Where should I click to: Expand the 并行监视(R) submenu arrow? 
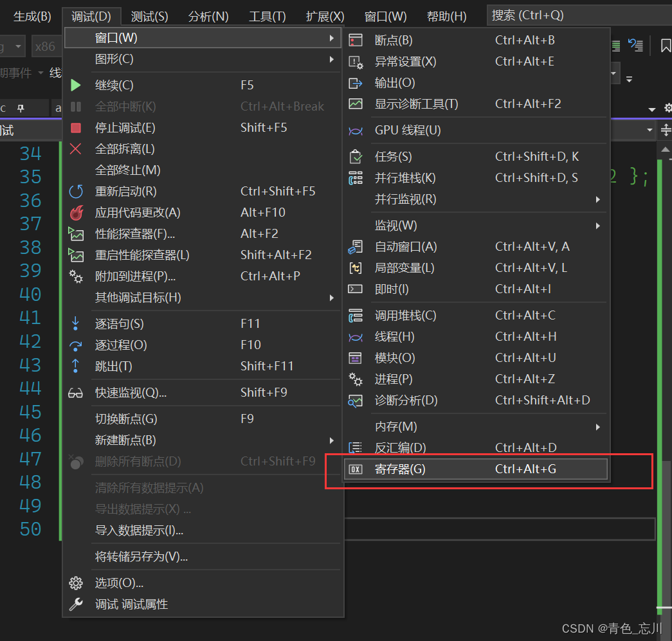point(598,199)
